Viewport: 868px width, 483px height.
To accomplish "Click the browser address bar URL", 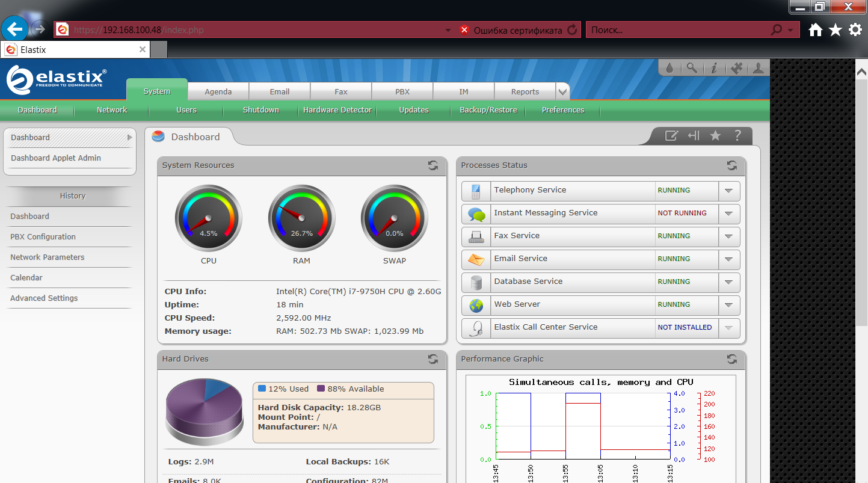I will [x=138, y=30].
